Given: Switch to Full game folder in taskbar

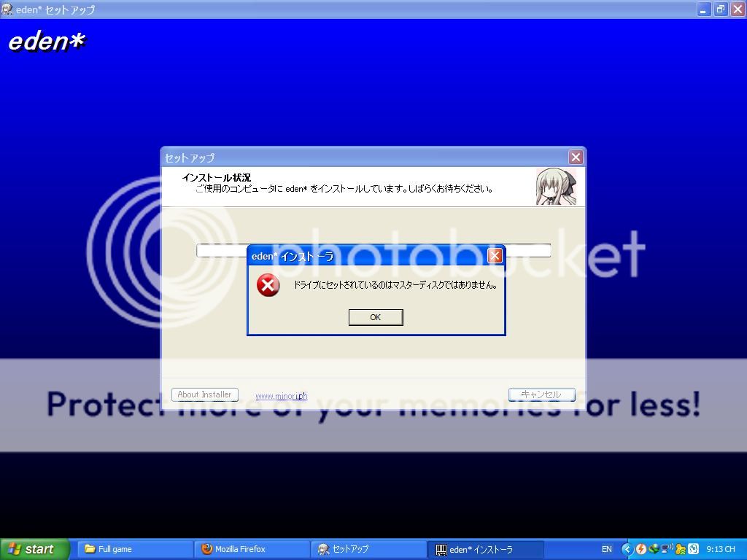Looking at the screenshot, I should [135, 549].
